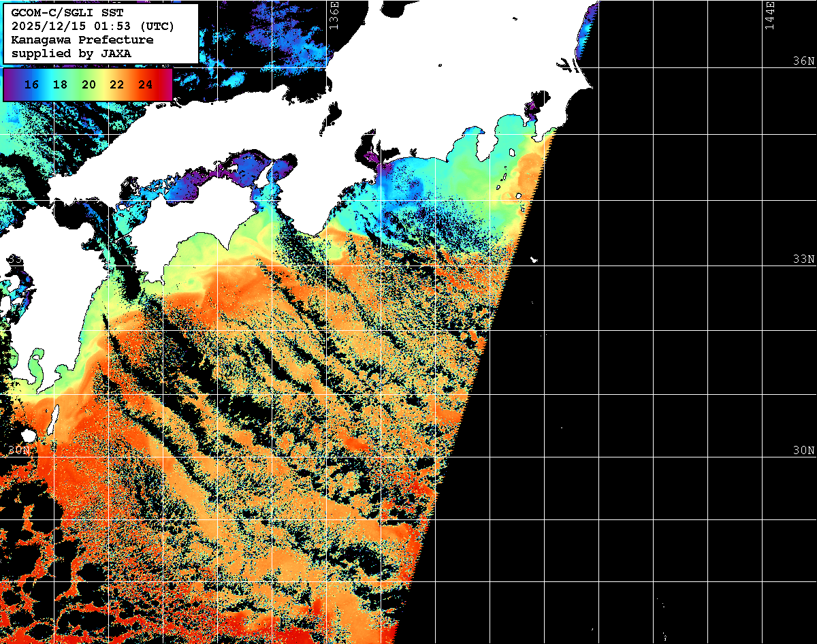Pick the 16 degree mark on legend
The height and width of the screenshot is (644, 817).
[31, 85]
